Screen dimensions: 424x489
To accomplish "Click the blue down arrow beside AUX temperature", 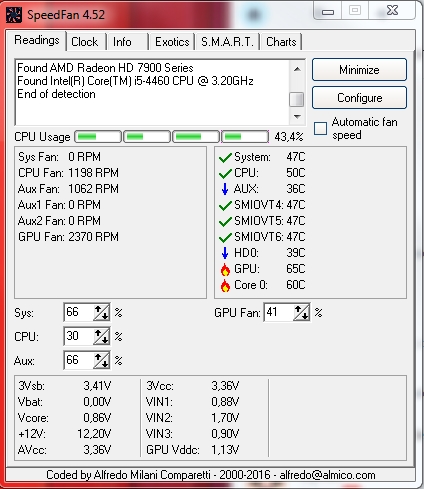I will coord(225,189).
